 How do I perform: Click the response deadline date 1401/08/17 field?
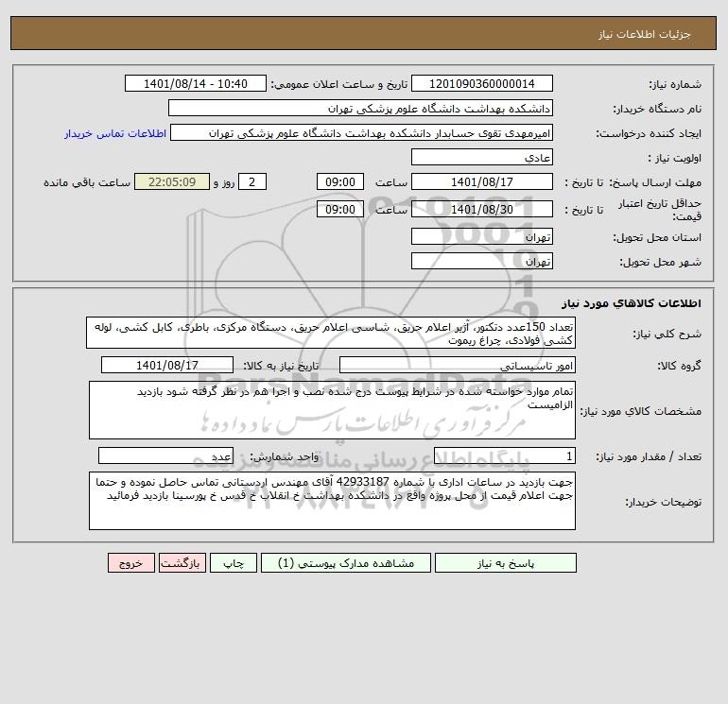point(482,182)
